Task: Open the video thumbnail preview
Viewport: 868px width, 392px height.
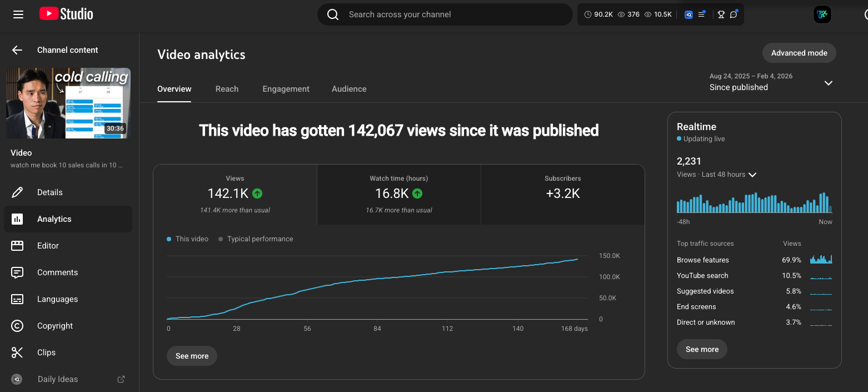Action: pyautogui.click(x=68, y=103)
